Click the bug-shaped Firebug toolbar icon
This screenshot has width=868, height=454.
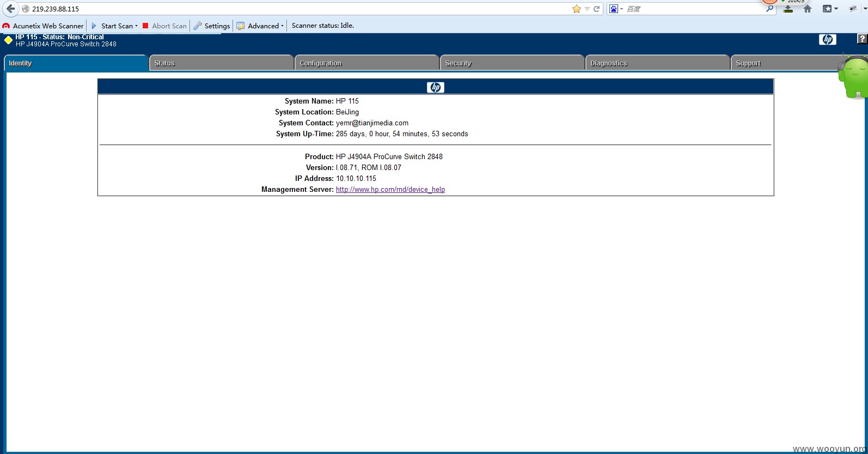853,9
